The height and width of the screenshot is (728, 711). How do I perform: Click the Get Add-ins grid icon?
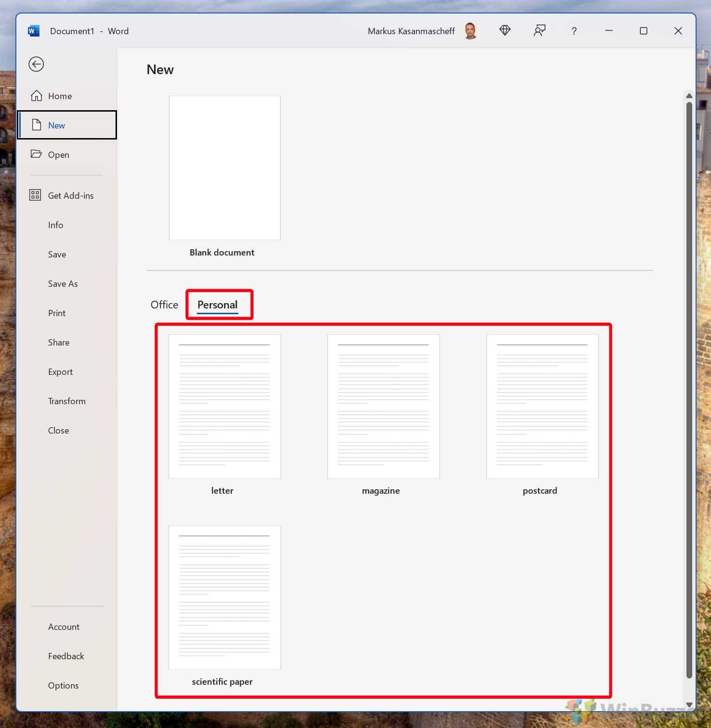(x=35, y=195)
